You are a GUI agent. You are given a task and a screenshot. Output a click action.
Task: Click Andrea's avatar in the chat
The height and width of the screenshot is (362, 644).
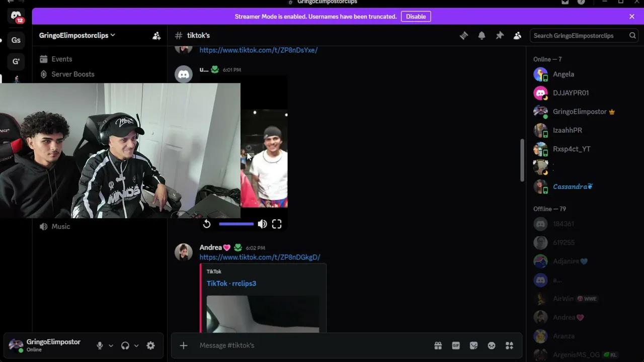point(184,252)
